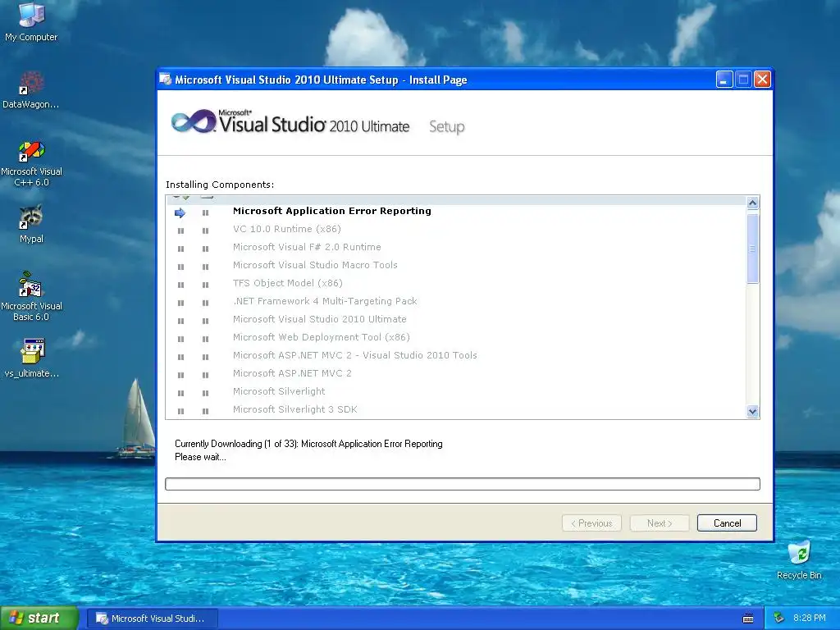Viewport: 840px width, 630px height.
Task: Click the keyboard icon in system tray
Action: (x=748, y=619)
